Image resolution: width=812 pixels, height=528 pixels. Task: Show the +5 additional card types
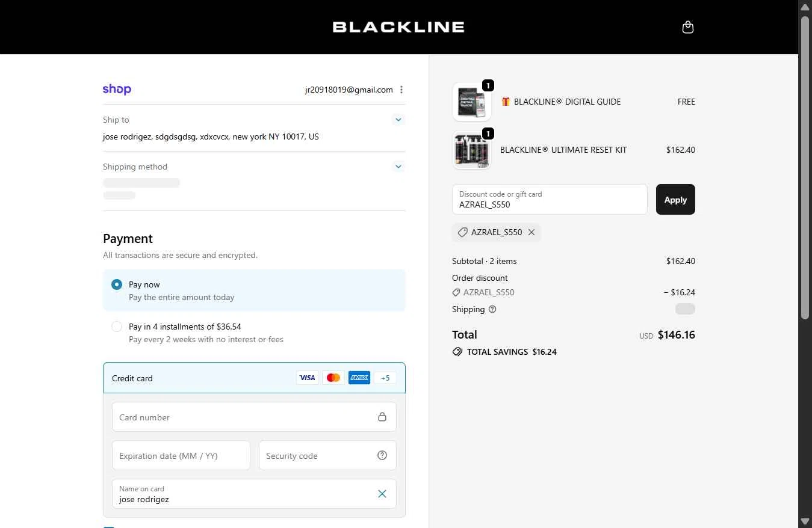[x=385, y=378]
